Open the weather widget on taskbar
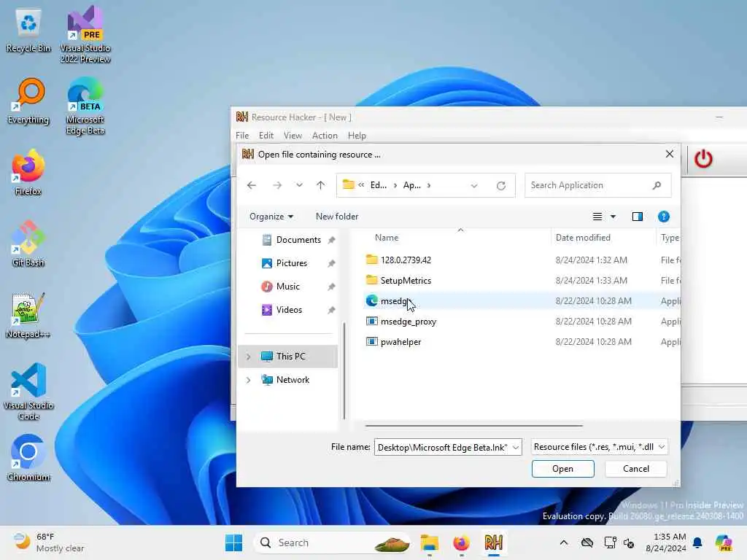747x560 pixels. coord(49,542)
